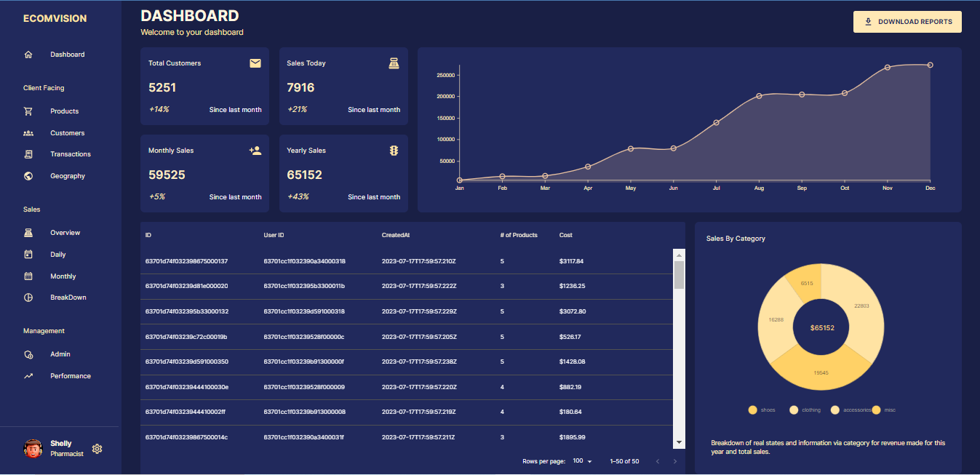Click the point-of-sale icon on Sales Today card

tap(394, 63)
